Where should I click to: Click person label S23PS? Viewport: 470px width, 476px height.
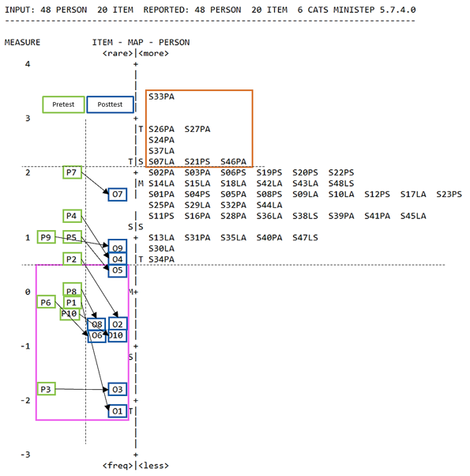[x=449, y=195]
